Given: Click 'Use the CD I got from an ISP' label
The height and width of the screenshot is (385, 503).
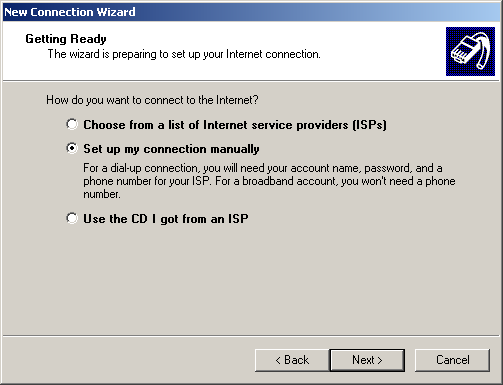Looking at the screenshot, I should pos(166,219).
